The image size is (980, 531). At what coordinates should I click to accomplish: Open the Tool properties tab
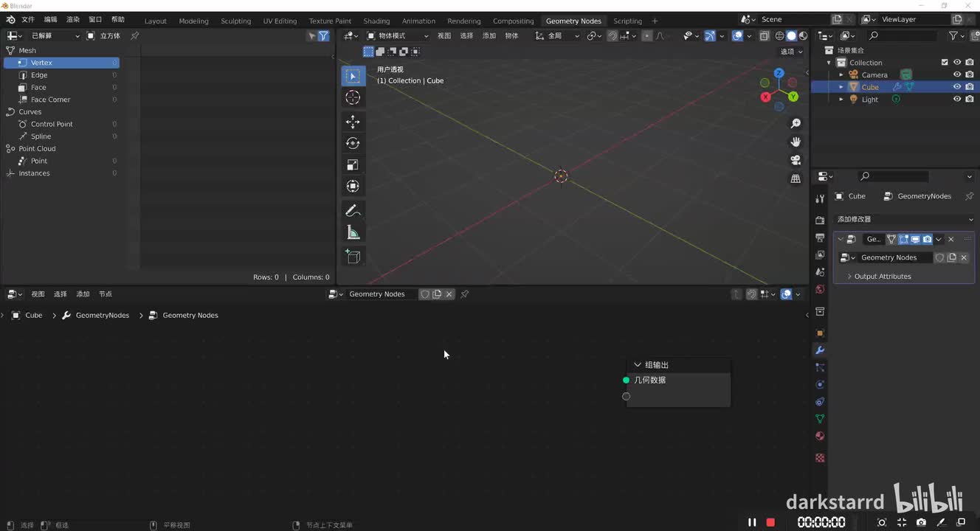[820, 198]
